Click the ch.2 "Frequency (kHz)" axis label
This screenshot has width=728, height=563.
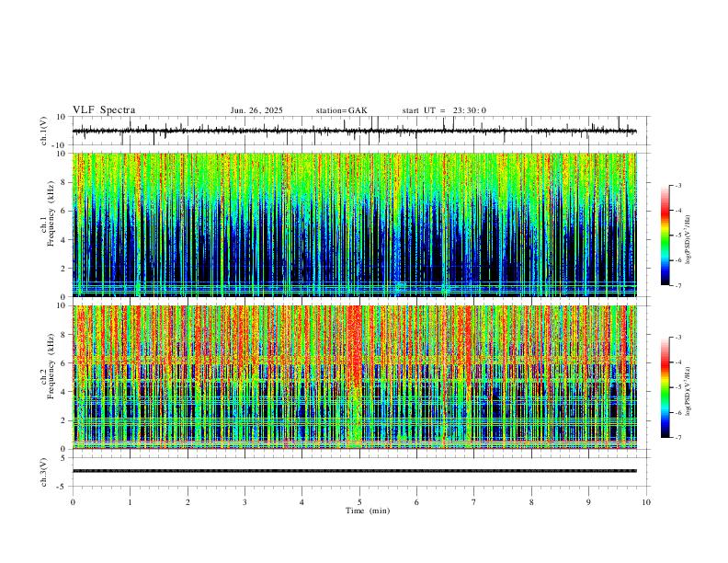[51, 366]
